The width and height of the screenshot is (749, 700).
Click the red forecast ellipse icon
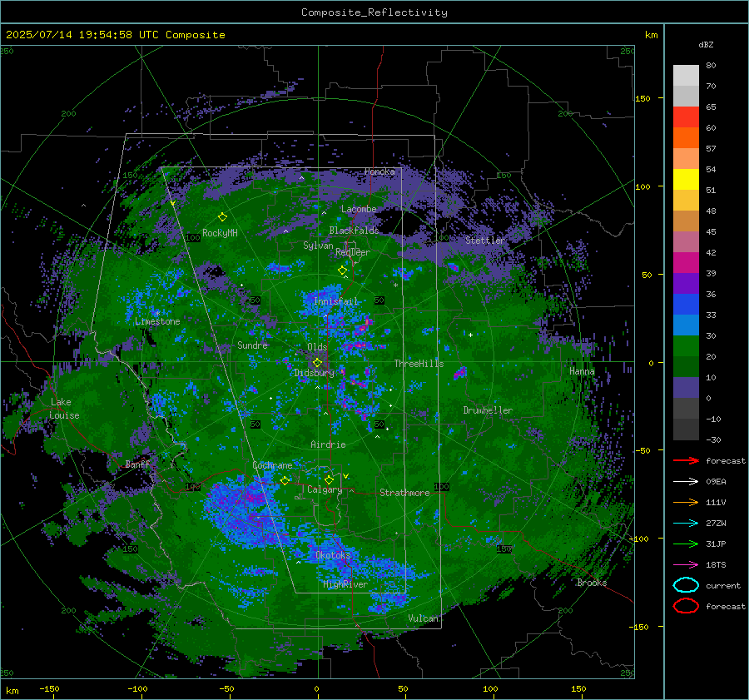(686, 606)
